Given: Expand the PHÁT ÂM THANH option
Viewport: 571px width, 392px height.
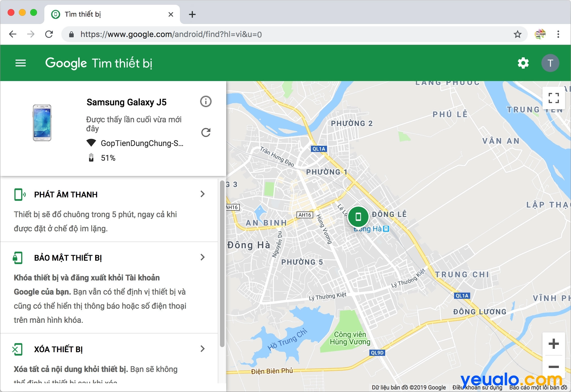Looking at the screenshot, I should pyautogui.click(x=202, y=194).
